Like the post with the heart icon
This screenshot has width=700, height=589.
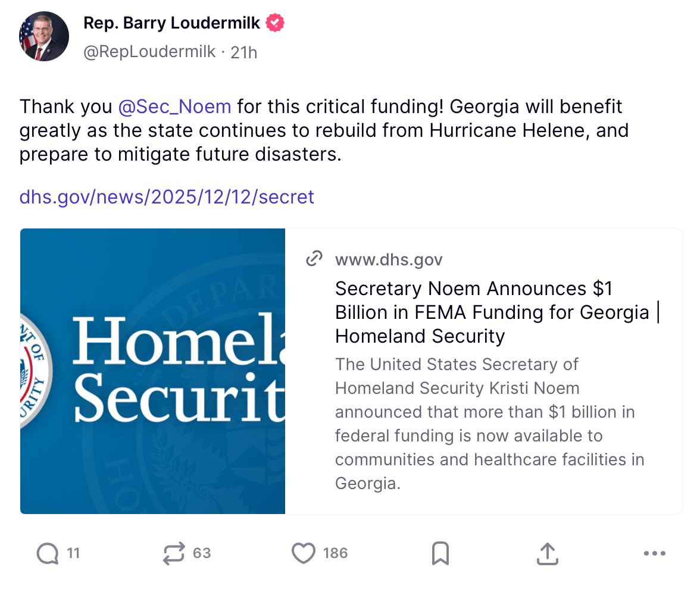[304, 554]
